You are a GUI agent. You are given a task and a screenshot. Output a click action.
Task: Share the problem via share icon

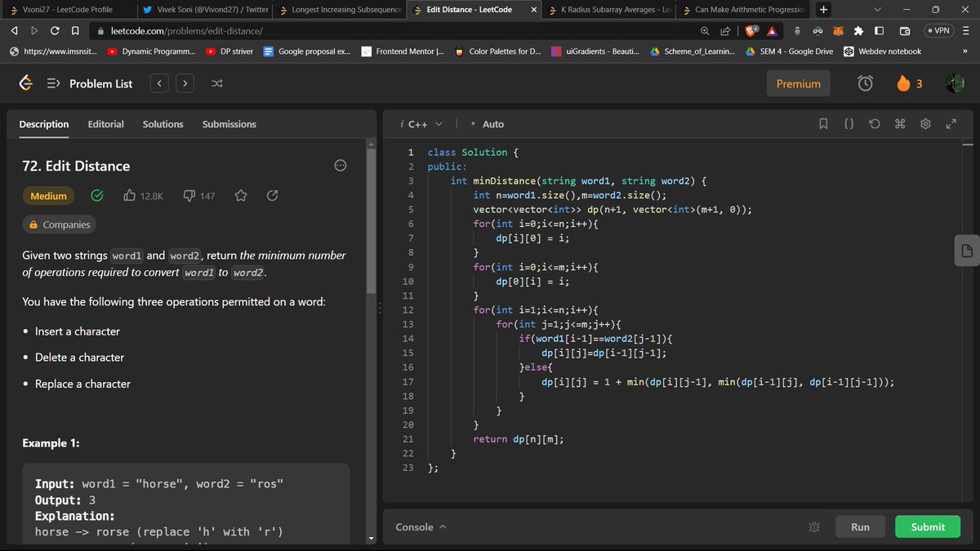click(273, 196)
